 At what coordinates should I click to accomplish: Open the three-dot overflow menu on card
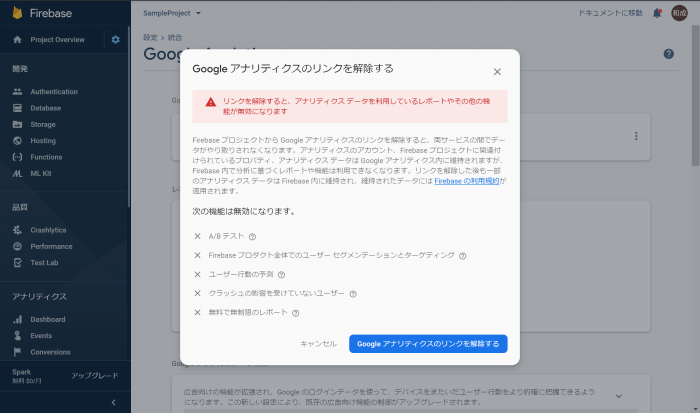click(636, 136)
